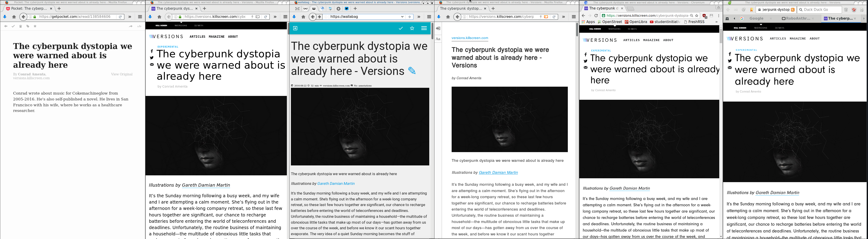Open tag editor in Pocket toolbar

pos(28,26)
